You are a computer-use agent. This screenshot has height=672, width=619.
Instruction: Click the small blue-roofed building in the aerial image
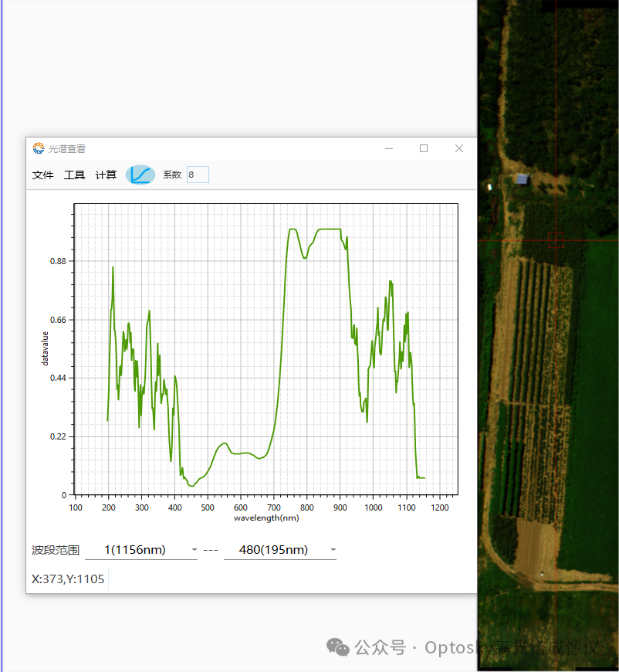[x=523, y=179]
